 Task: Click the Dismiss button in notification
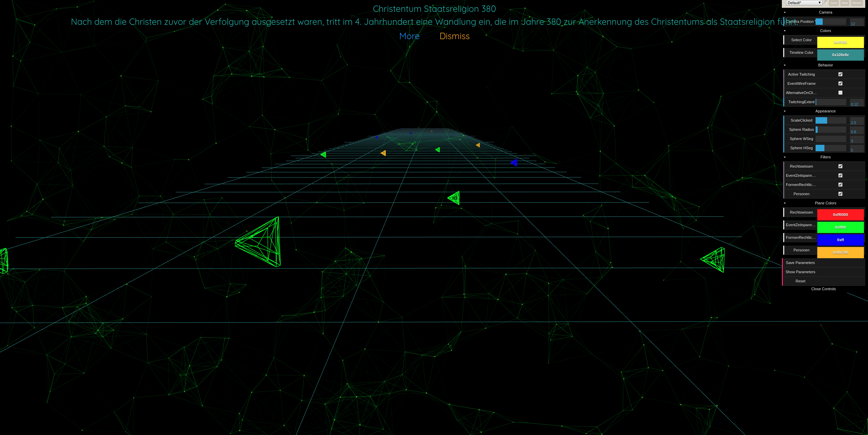[455, 36]
